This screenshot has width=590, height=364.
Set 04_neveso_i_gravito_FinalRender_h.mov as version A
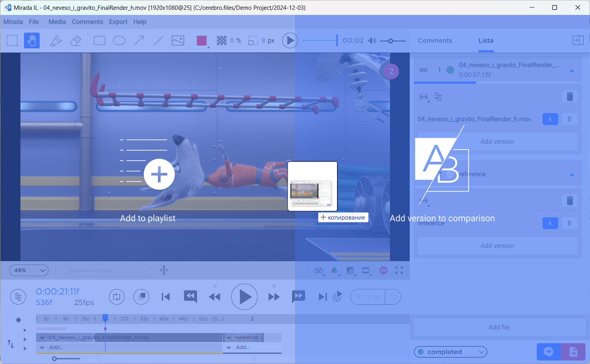(550, 119)
